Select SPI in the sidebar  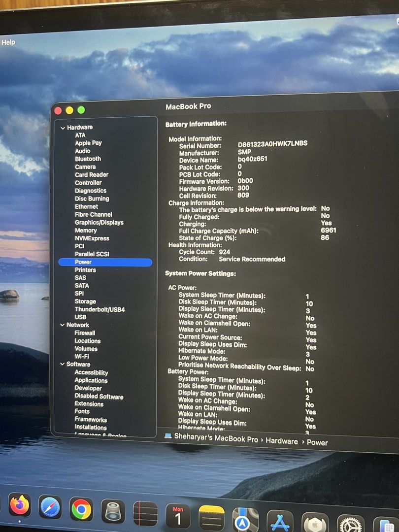point(79,294)
